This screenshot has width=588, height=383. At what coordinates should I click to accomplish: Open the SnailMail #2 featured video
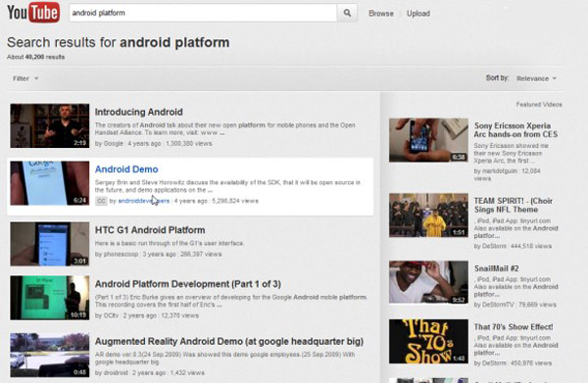(496, 268)
